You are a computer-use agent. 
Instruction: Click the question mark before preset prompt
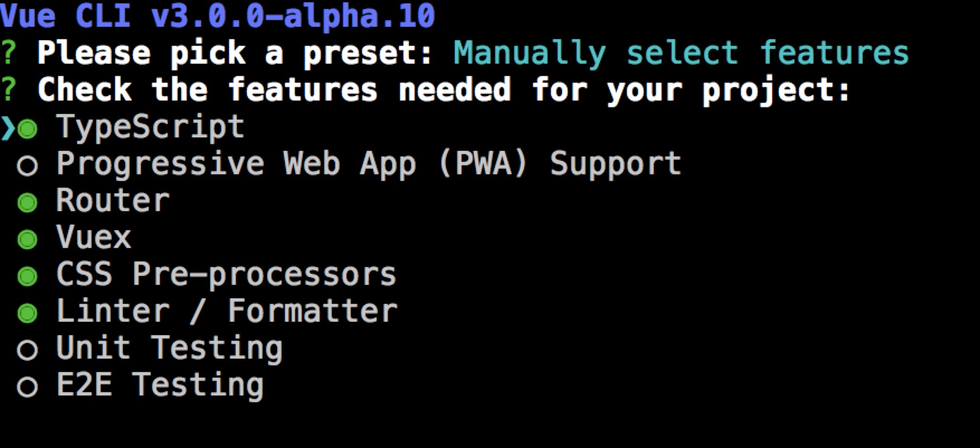click(x=8, y=54)
